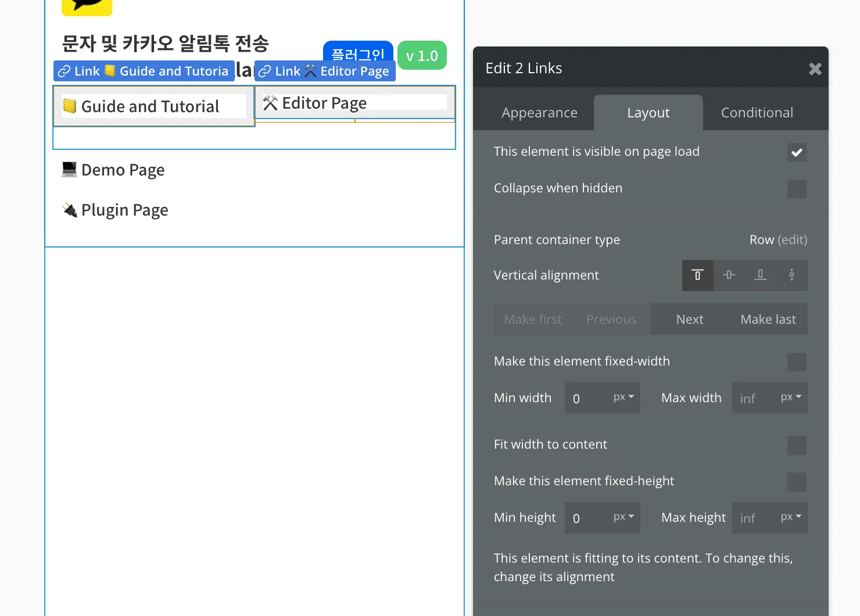Viewport: 860px width, 616px height.
Task: Click the blue 플러그인 badge
Action: [358, 51]
